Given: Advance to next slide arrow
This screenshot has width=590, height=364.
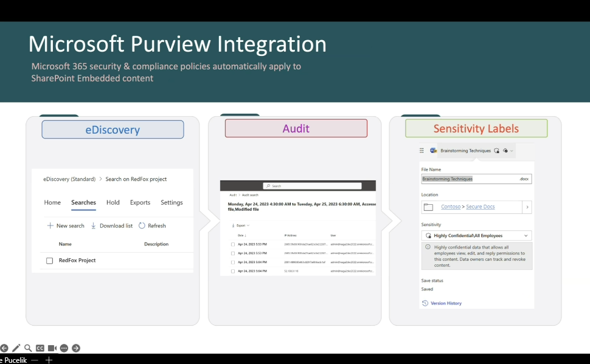Looking at the screenshot, I should (76, 348).
